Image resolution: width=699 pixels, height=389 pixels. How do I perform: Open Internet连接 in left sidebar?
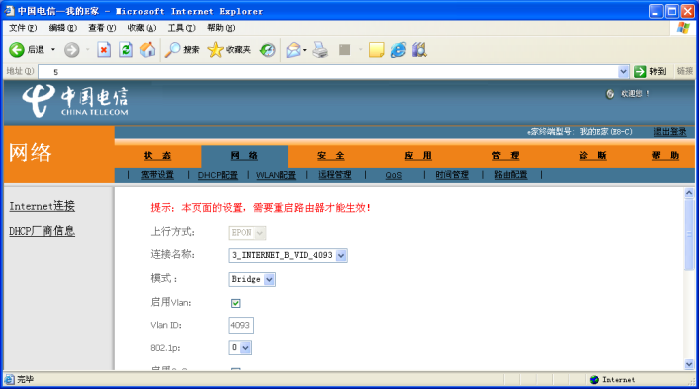[42, 206]
